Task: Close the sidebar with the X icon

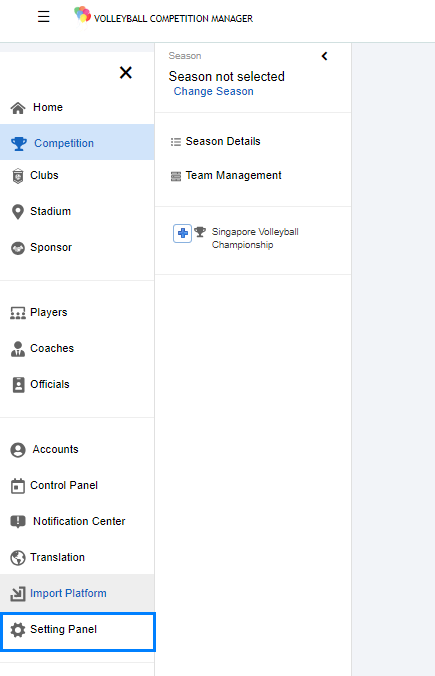Action: pyautogui.click(x=125, y=72)
